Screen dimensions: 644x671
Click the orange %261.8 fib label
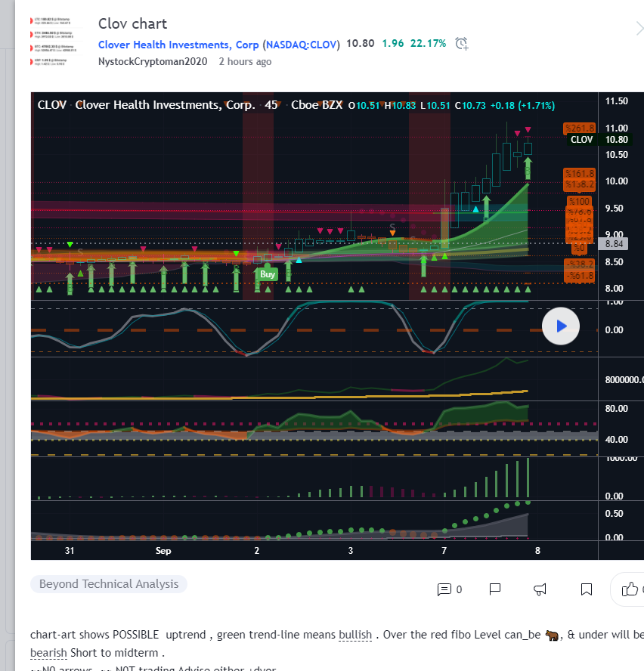pos(580,128)
